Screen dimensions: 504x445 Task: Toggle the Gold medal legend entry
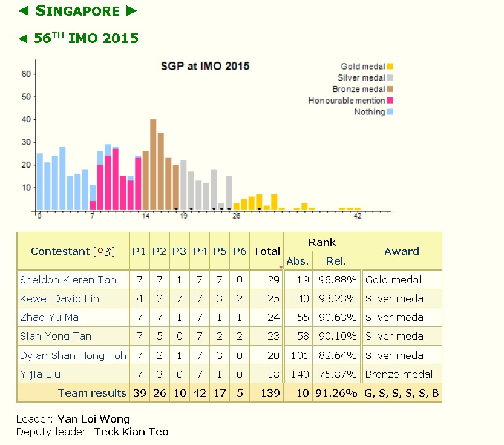(x=363, y=66)
